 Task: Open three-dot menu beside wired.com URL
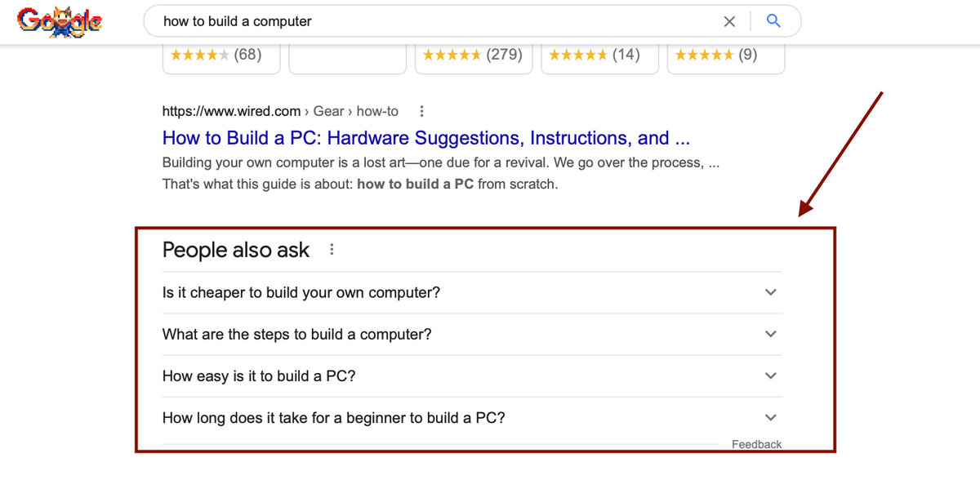(x=421, y=111)
